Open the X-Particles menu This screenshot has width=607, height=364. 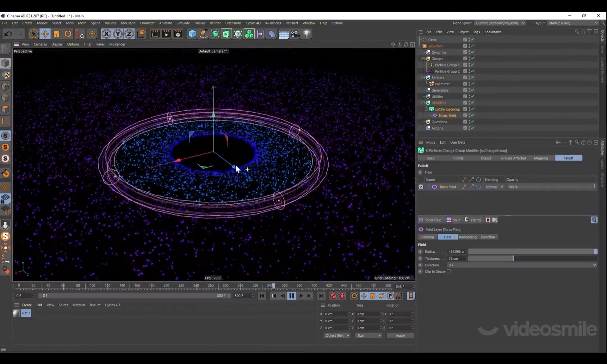pyautogui.click(x=273, y=23)
